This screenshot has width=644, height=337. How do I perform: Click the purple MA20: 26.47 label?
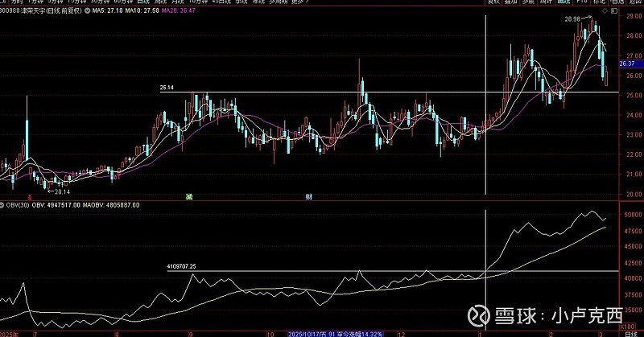(178, 10)
